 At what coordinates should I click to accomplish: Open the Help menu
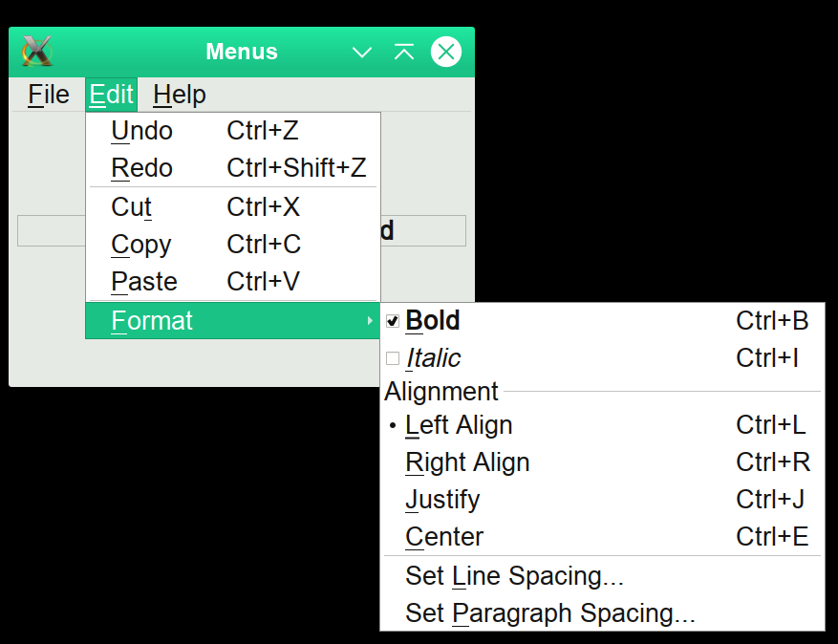click(179, 95)
